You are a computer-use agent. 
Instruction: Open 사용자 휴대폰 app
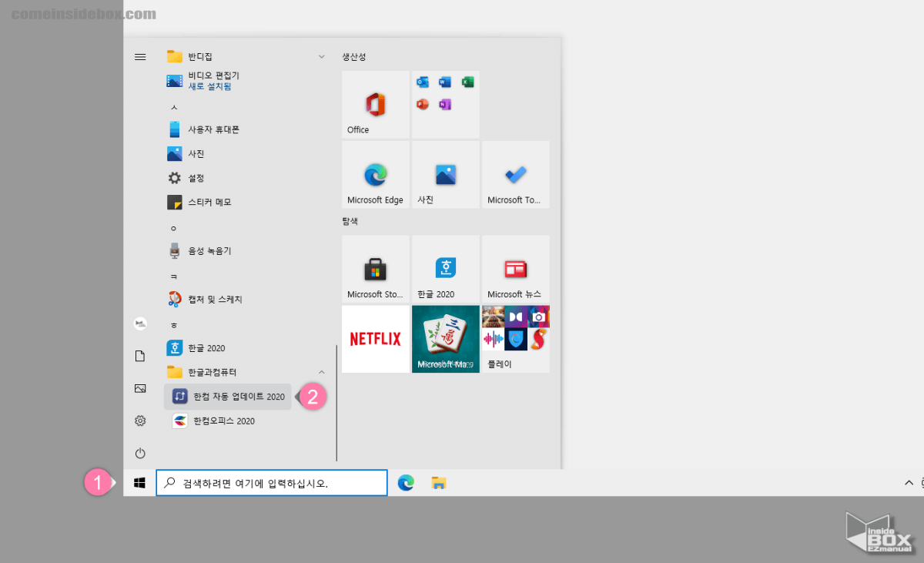(247, 129)
